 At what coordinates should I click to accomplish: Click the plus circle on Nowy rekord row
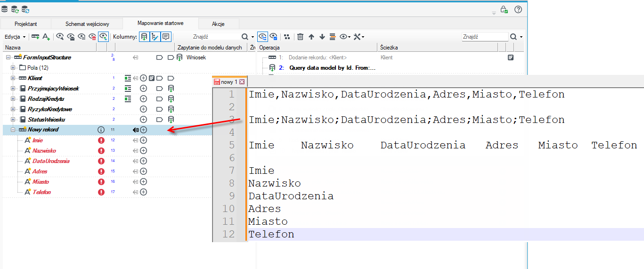144,130
